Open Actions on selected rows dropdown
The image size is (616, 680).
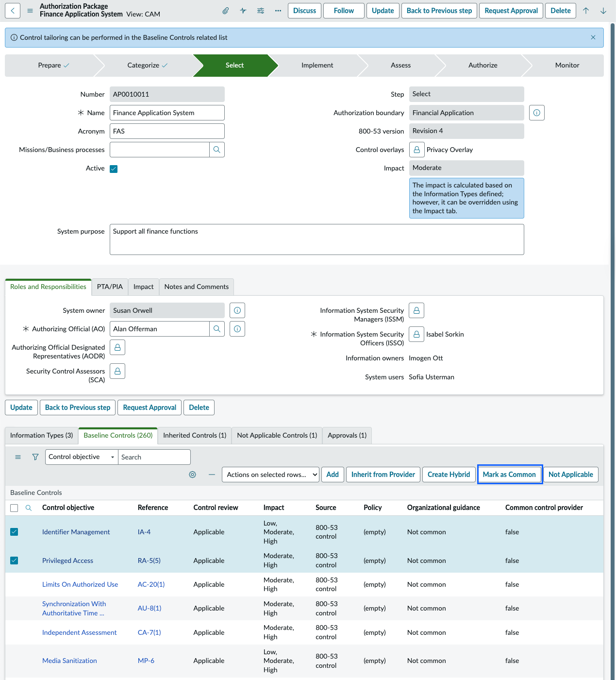pyautogui.click(x=270, y=475)
